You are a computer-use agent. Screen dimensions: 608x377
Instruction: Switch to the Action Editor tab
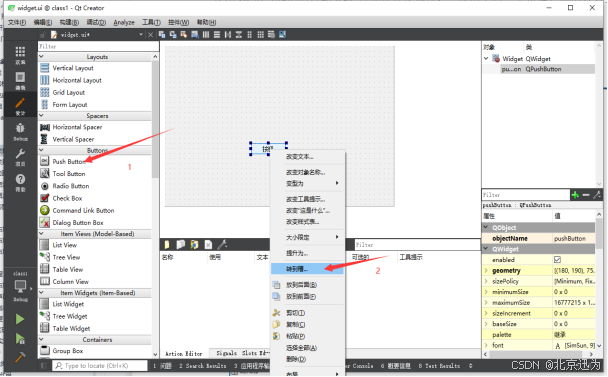[x=184, y=353]
